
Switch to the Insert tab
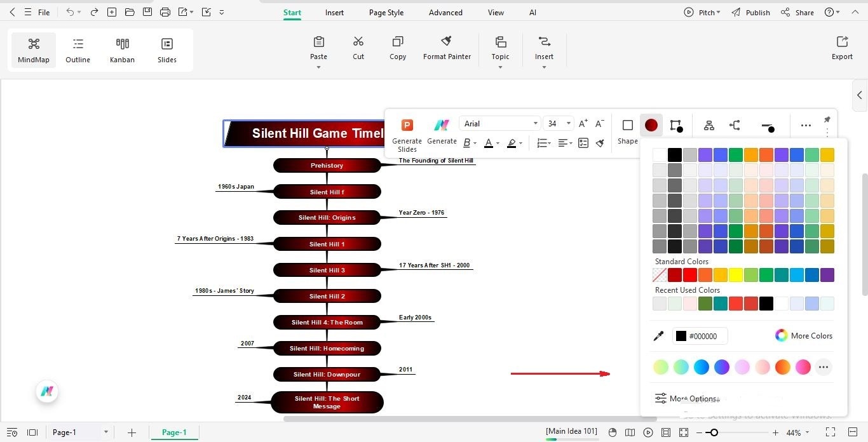pyautogui.click(x=334, y=12)
